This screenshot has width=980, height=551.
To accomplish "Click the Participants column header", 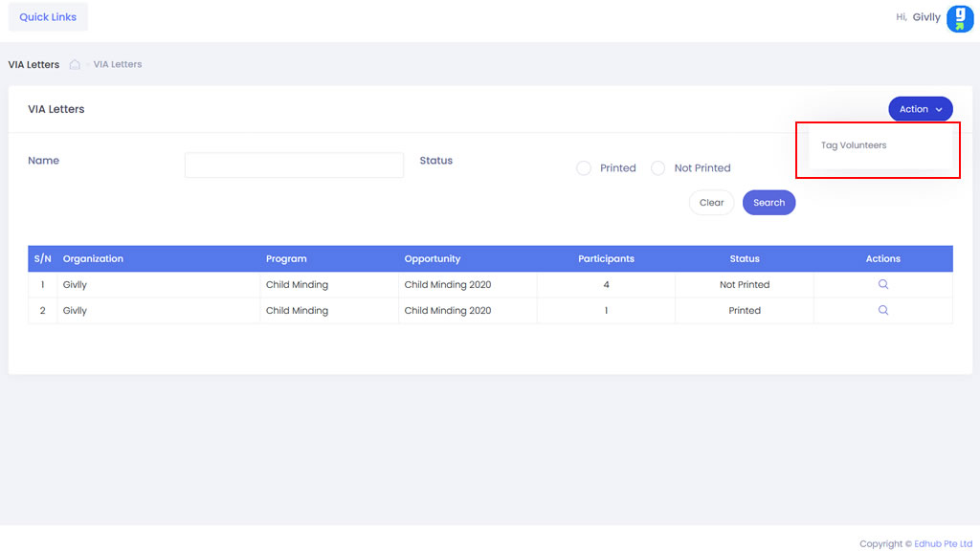I will (606, 258).
